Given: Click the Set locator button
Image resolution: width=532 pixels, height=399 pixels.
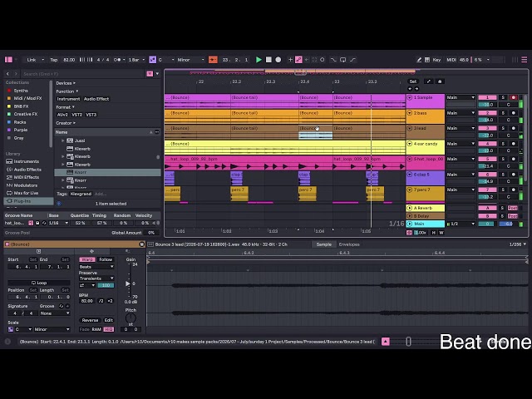Looking at the screenshot, I should point(413,81).
